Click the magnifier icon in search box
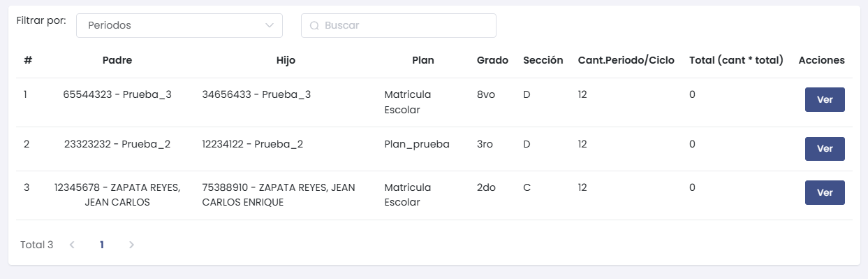Viewport: 868px width, 279px height. click(x=314, y=25)
